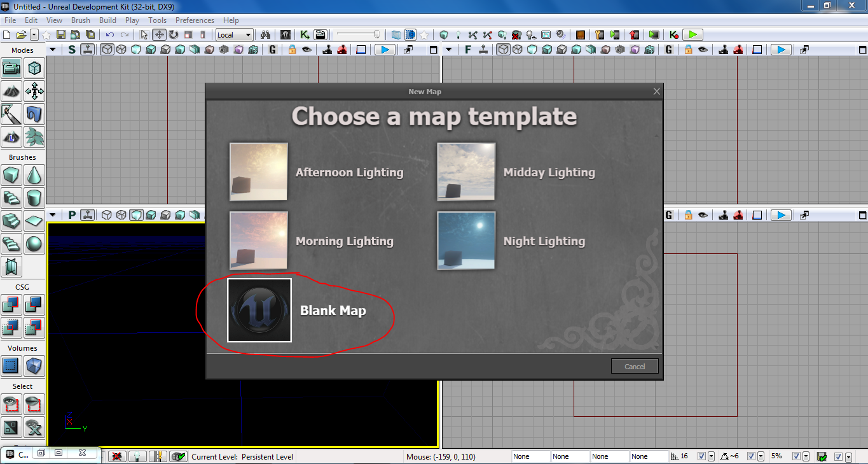Open the Edit menu
Viewport: 868px width, 464px height.
31,20
